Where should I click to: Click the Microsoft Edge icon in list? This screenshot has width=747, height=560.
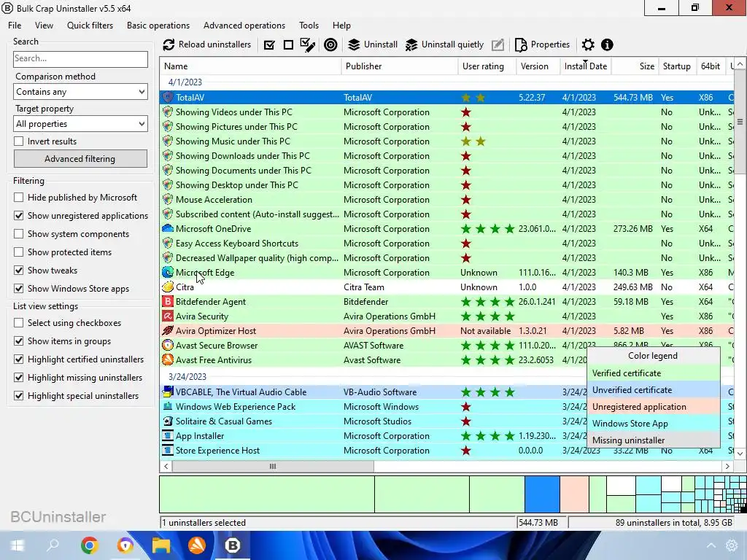pyautogui.click(x=168, y=273)
